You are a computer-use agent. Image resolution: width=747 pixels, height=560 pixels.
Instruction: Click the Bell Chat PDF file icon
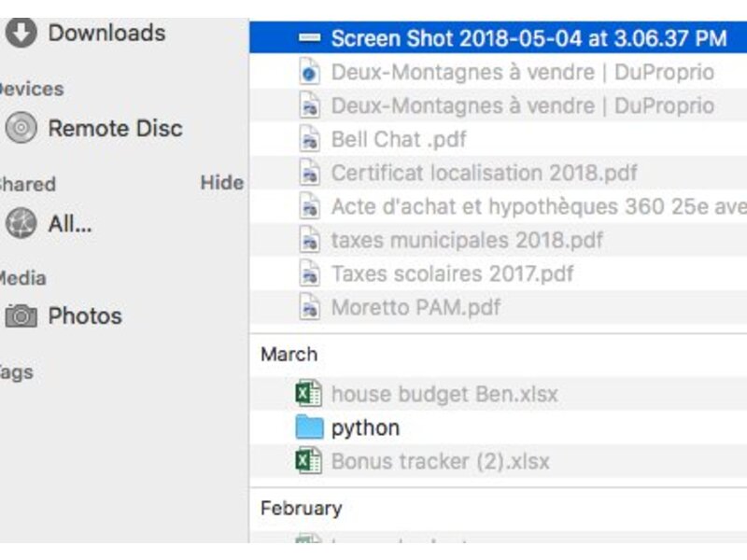(309, 140)
